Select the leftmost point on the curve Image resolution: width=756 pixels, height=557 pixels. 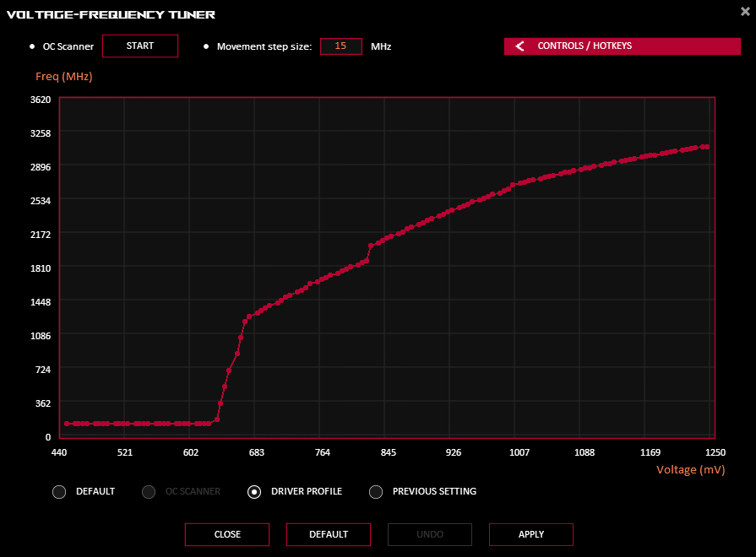point(67,424)
